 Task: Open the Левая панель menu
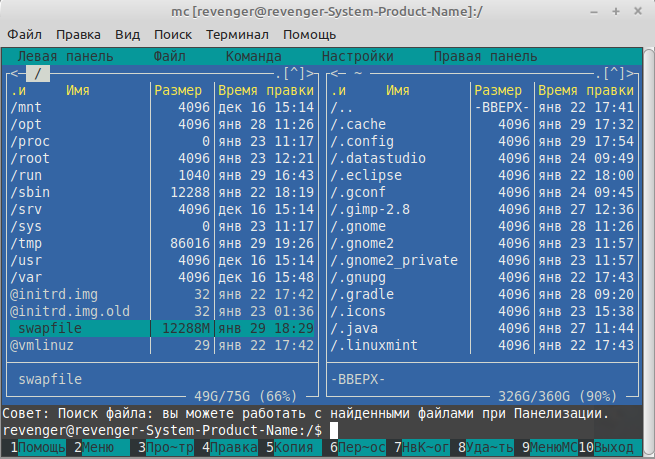click(x=65, y=56)
